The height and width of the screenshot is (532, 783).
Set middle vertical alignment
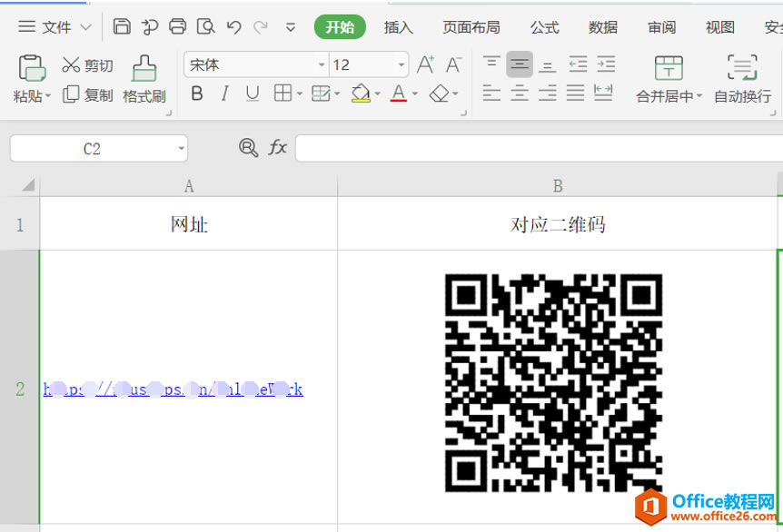pyautogui.click(x=520, y=64)
